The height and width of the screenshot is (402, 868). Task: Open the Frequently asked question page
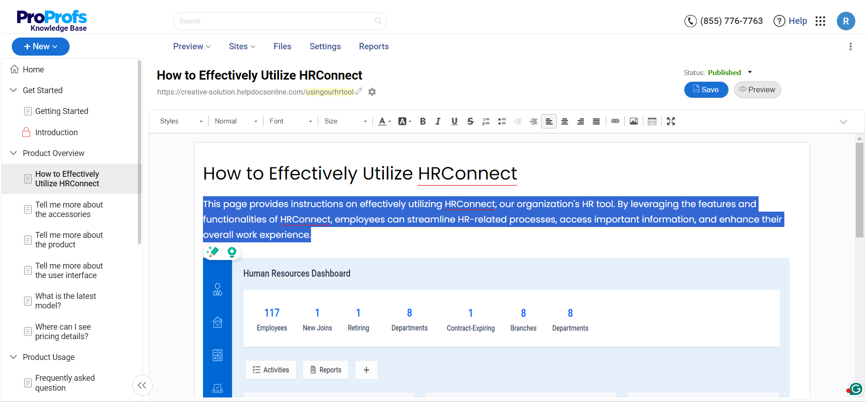point(65,383)
